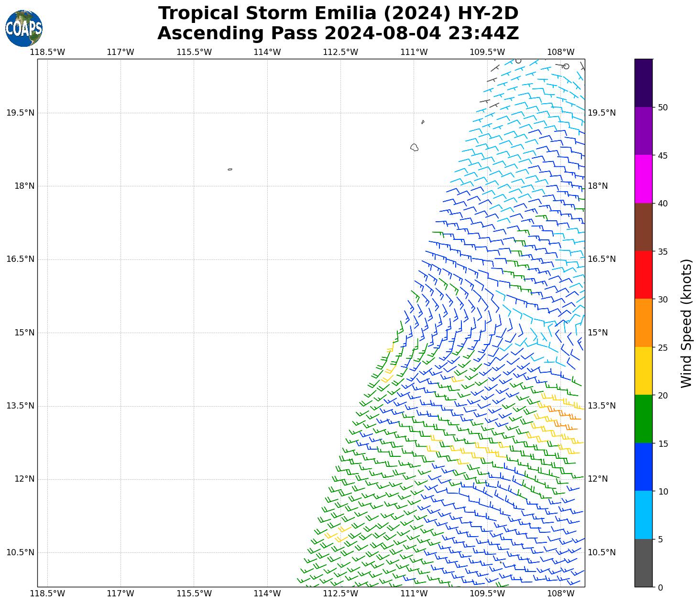700x604 pixels.
Task: Click the small Clarion Island outline near 114.5°W
Action: [230, 169]
